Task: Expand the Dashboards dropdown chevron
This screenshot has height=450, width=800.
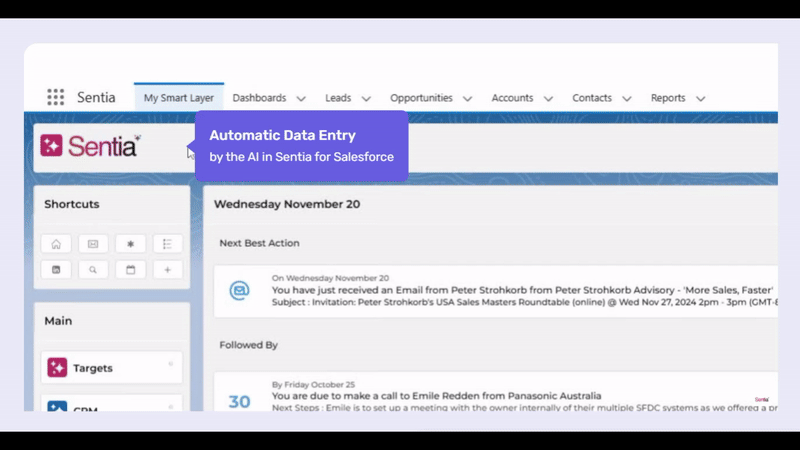Action: tap(301, 98)
